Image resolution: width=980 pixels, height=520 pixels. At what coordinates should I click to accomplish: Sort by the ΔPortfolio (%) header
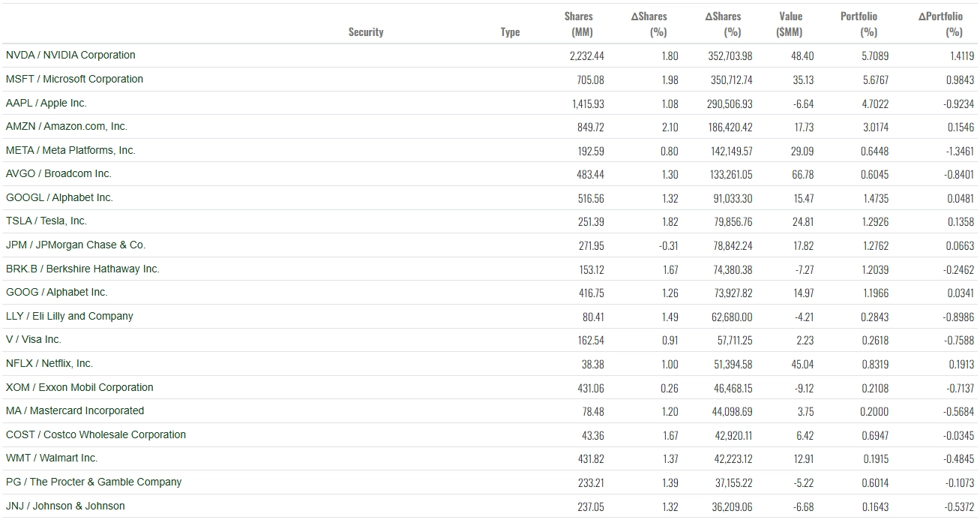tap(941, 24)
